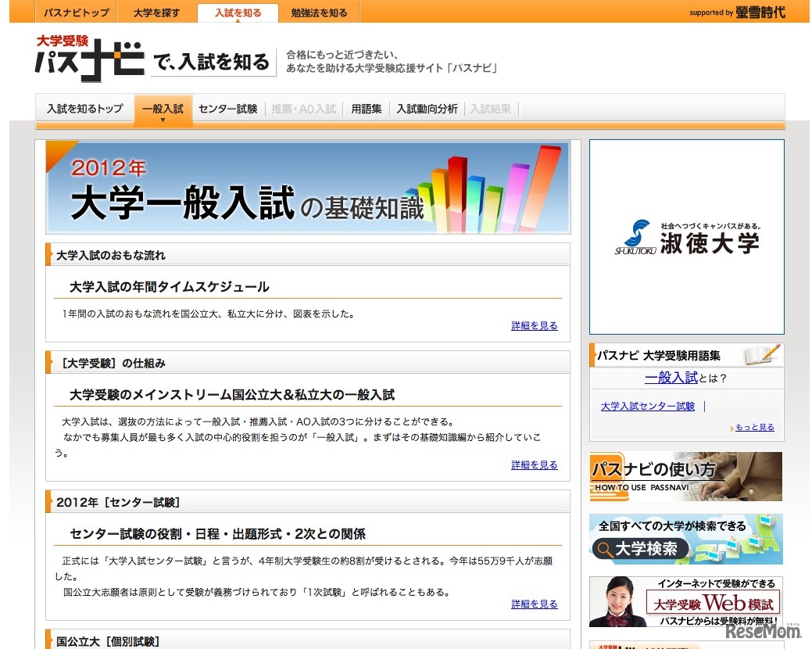This screenshot has width=812, height=649.
Task: Click 詳細を見る in the センター試験 section
Action: pyautogui.click(x=535, y=603)
